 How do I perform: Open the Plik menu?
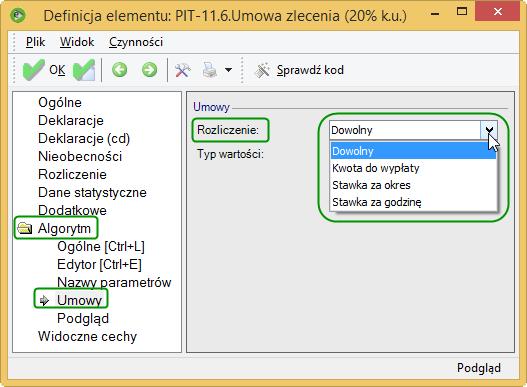35,42
